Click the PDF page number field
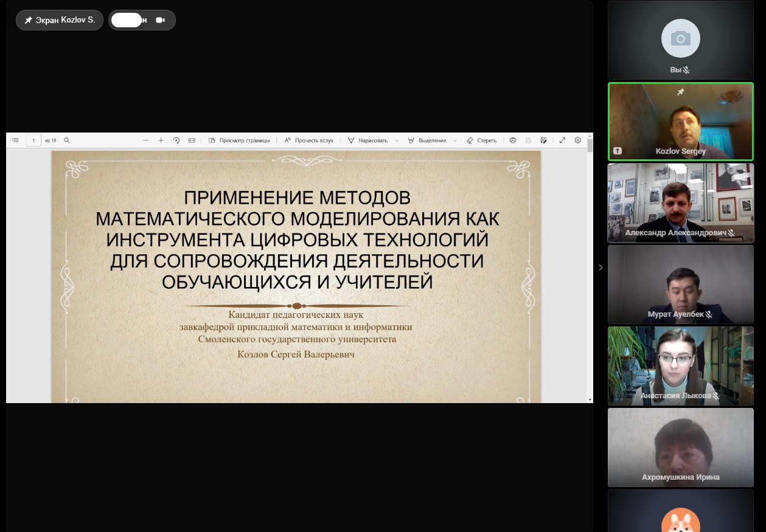The width and height of the screenshot is (766, 532). tap(33, 140)
